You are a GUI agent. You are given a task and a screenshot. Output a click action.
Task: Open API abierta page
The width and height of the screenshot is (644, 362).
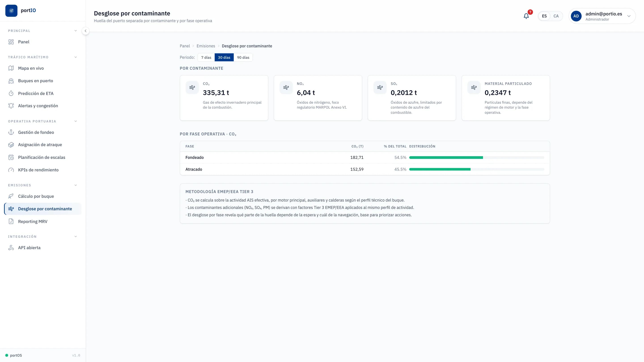[x=43, y=248]
